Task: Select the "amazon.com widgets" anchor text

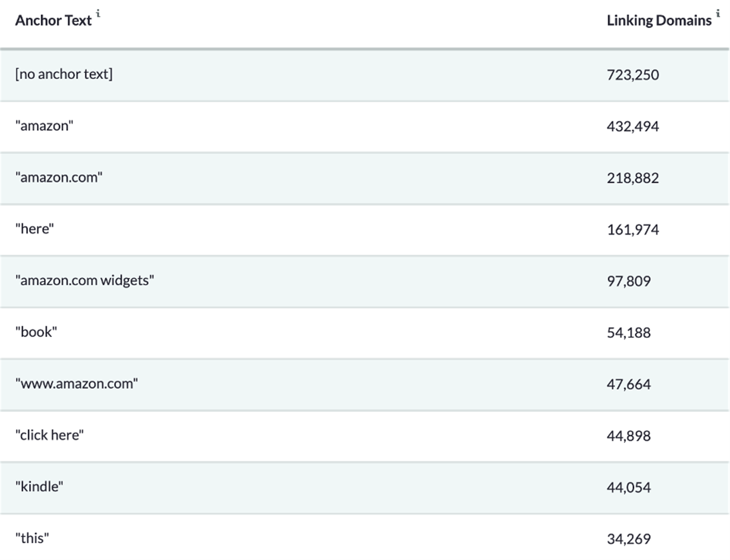Action: pos(85,280)
